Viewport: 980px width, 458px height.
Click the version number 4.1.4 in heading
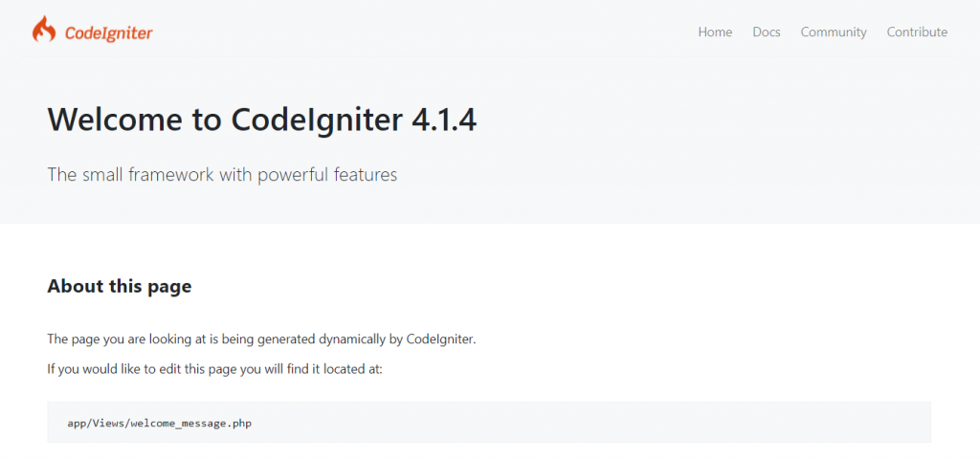point(444,120)
